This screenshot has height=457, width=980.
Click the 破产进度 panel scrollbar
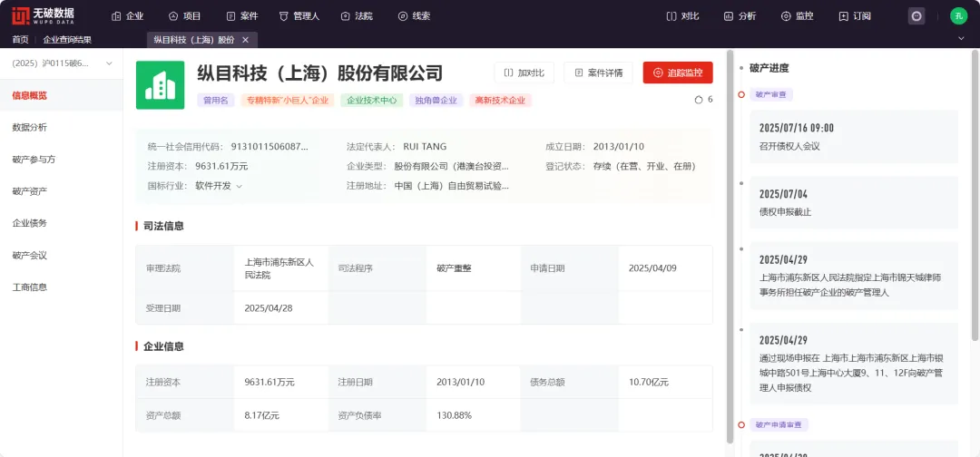point(975,195)
